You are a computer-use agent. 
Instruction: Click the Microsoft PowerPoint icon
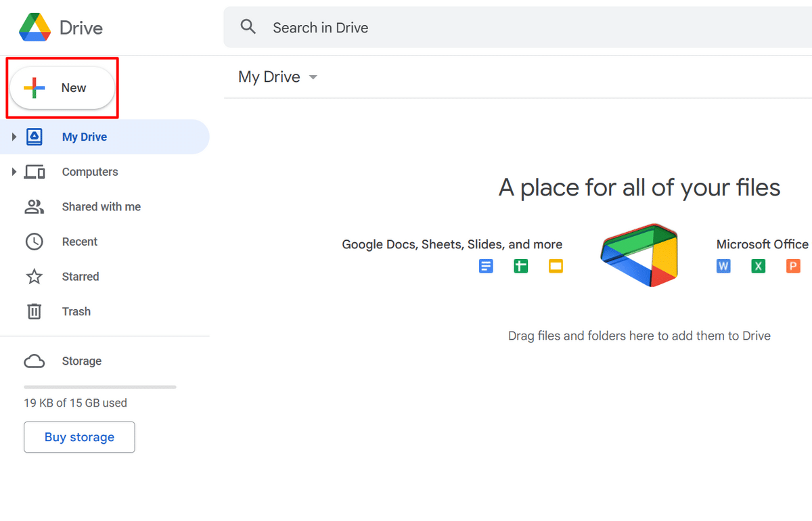point(793,267)
